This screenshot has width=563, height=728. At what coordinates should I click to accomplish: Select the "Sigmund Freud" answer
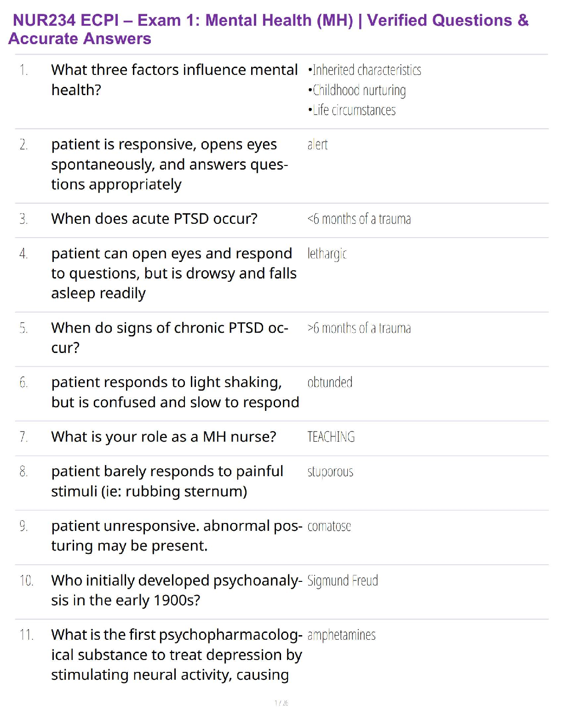pos(343,581)
